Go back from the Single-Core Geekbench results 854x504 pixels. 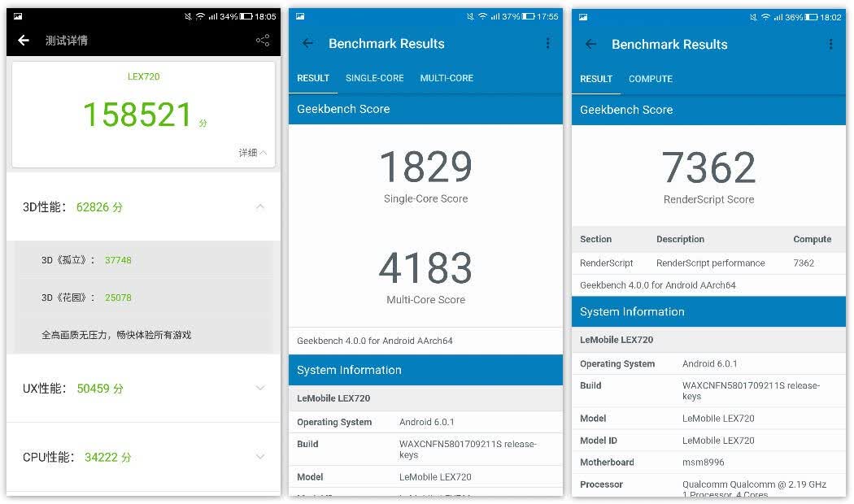click(x=307, y=44)
